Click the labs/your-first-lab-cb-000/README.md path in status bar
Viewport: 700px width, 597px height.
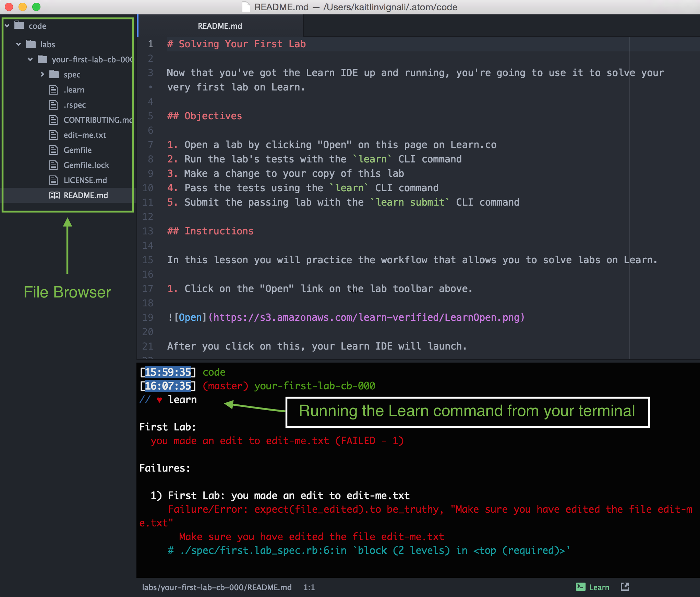(217, 587)
